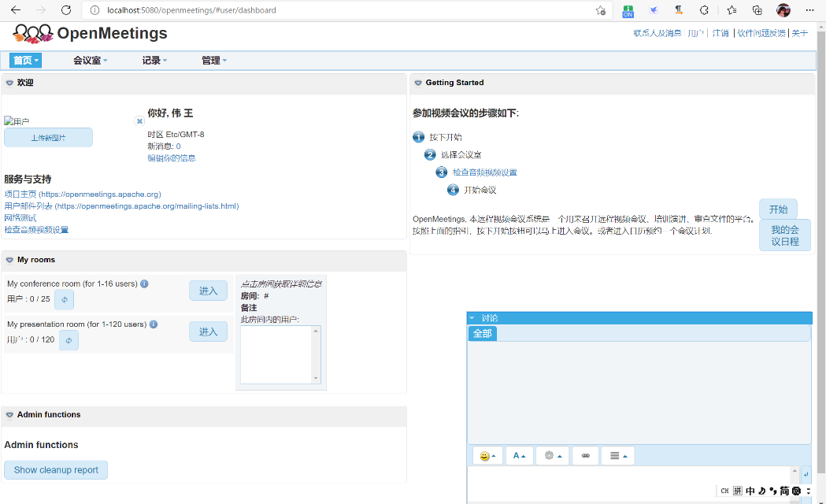This screenshot has width=826, height=504.
Task: Click the 关于 about link
Action: [800, 33]
